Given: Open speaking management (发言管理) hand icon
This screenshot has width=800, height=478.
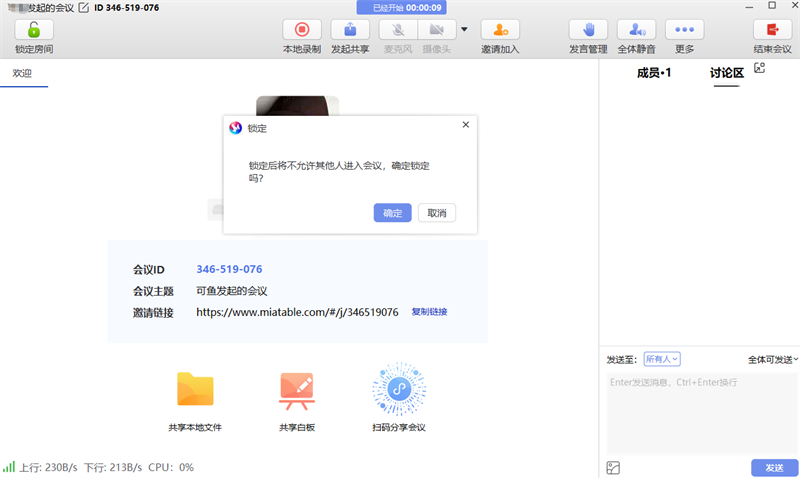Looking at the screenshot, I should [x=588, y=30].
